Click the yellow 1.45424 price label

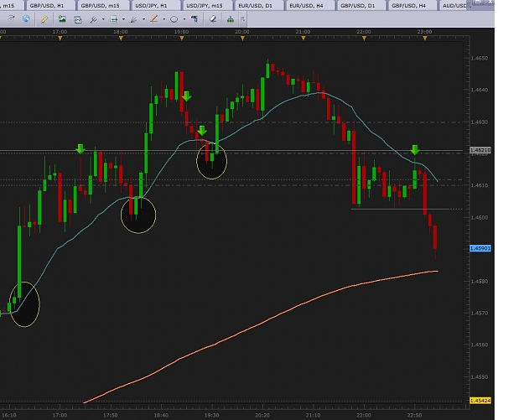[x=480, y=400]
